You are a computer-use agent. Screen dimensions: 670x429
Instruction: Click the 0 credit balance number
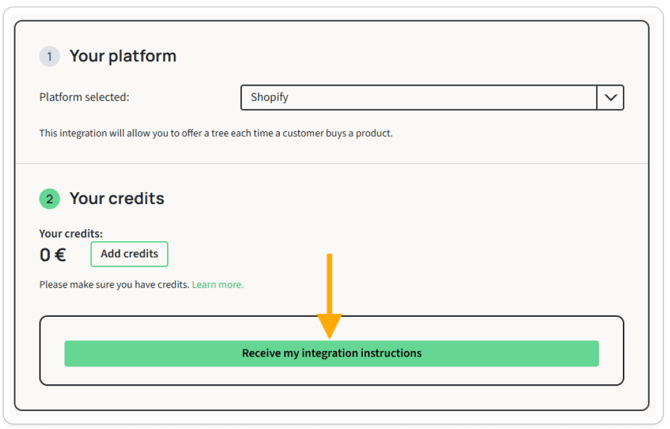[45, 255]
